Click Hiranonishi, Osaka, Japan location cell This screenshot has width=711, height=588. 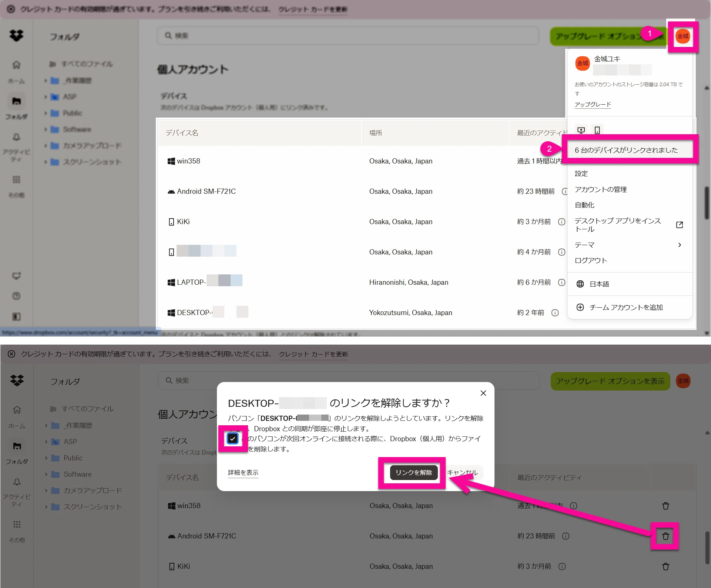click(409, 283)
